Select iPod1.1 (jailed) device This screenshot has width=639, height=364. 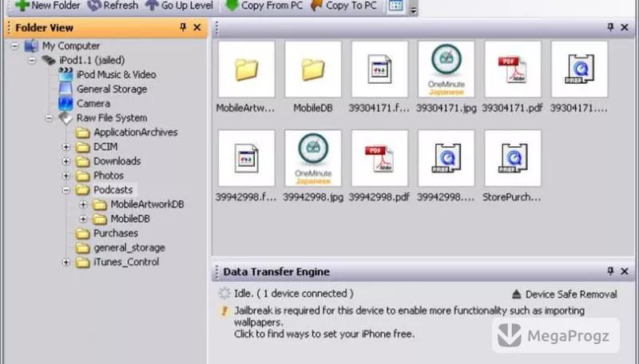tap(92, 60)
